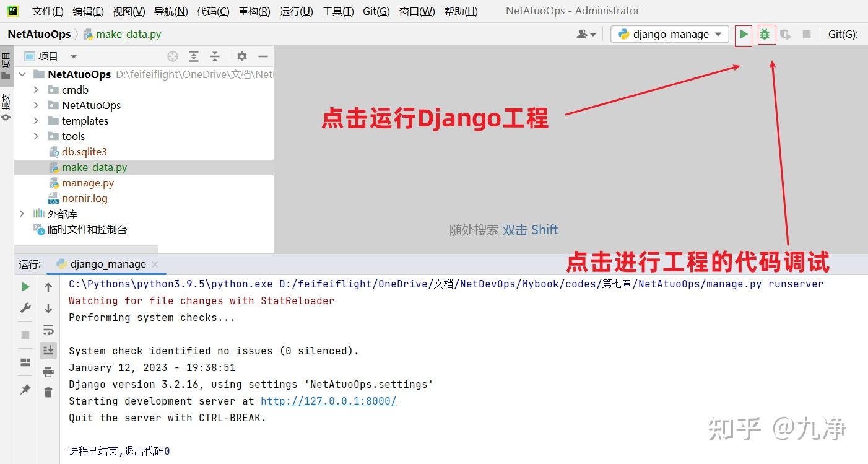Click Git(G) in the navigation bar
This screenshot has height=464, width=868.
843,34
